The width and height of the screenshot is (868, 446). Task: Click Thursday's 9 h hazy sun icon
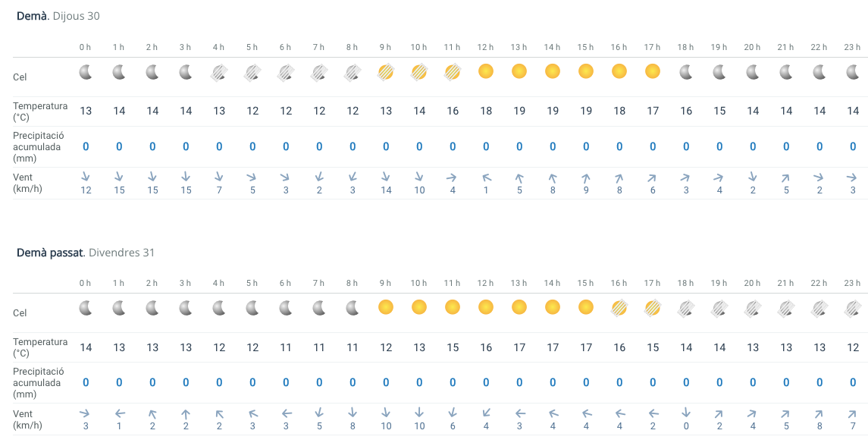[x=386, y=72]
